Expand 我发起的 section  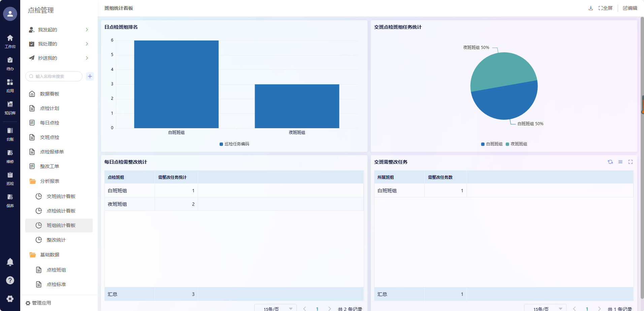point(59,30)
